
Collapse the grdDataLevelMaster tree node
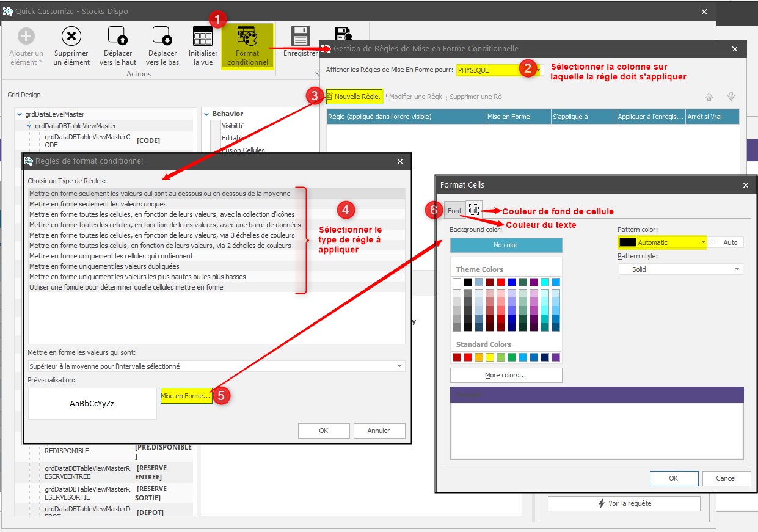click(20, 114)
